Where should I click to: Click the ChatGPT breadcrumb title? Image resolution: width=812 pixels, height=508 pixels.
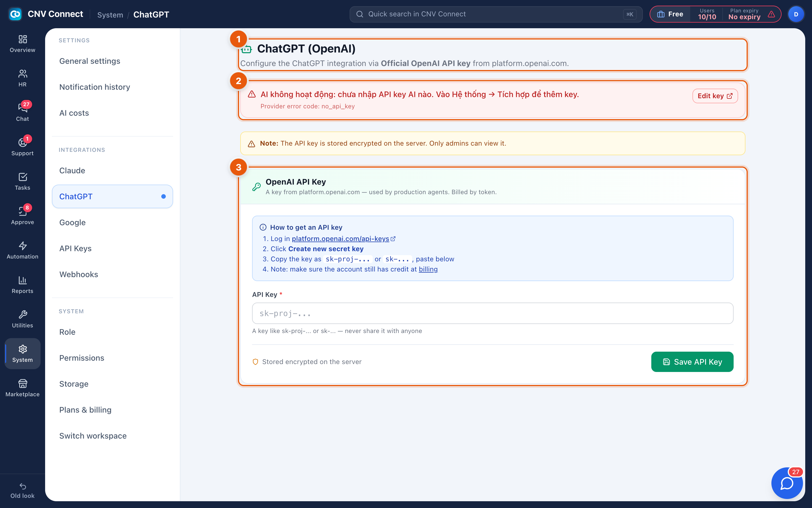[151, 15]
